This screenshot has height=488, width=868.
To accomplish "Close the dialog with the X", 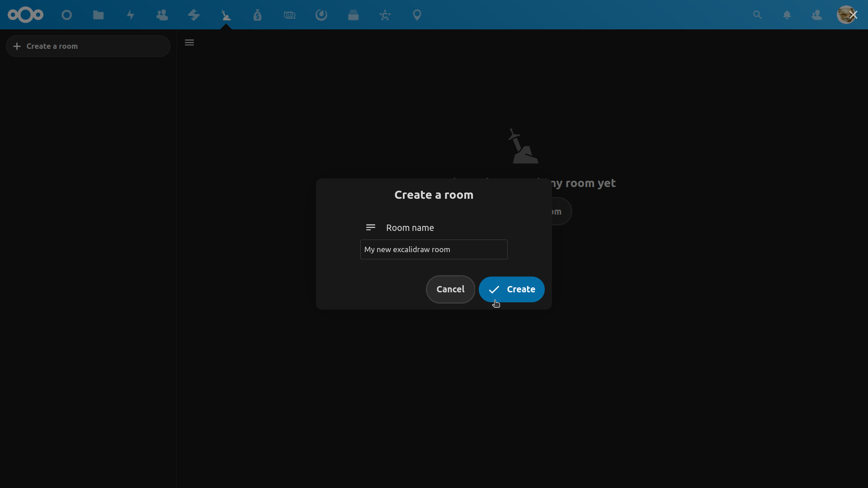I will (x=853, y=15).
